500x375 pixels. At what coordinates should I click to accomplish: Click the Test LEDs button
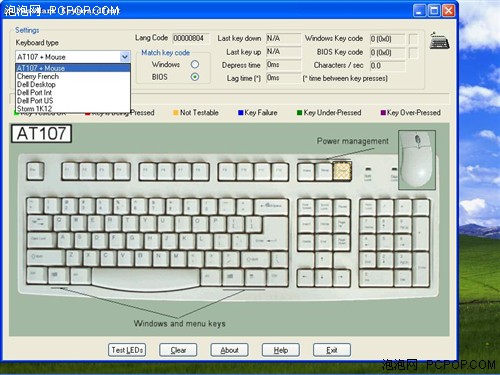[127, 350]
